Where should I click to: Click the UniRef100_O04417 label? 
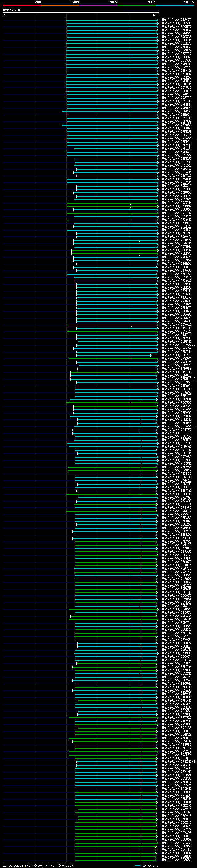(x=177, y=481)
